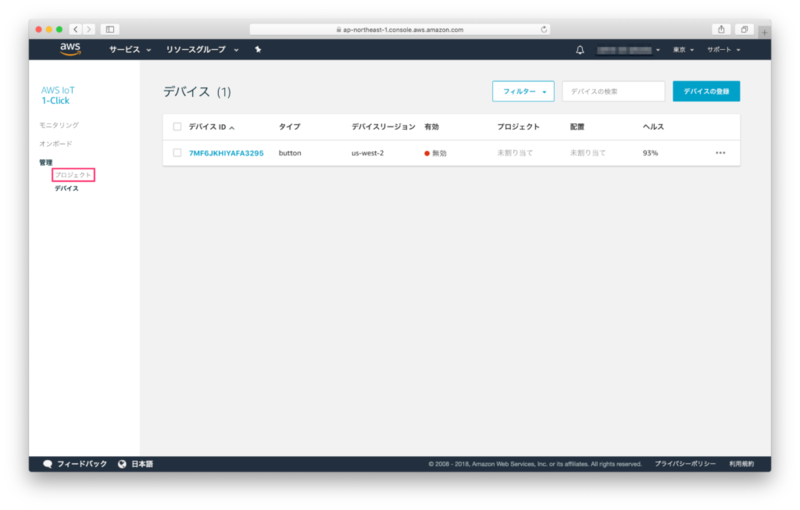Click the lock icon in address bar
The height and width of the screenshot is (510, 800).
tap(338, 30)
